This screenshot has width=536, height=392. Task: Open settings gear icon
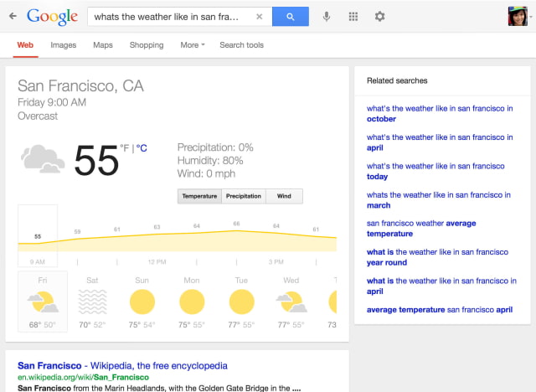pos(379,16)
